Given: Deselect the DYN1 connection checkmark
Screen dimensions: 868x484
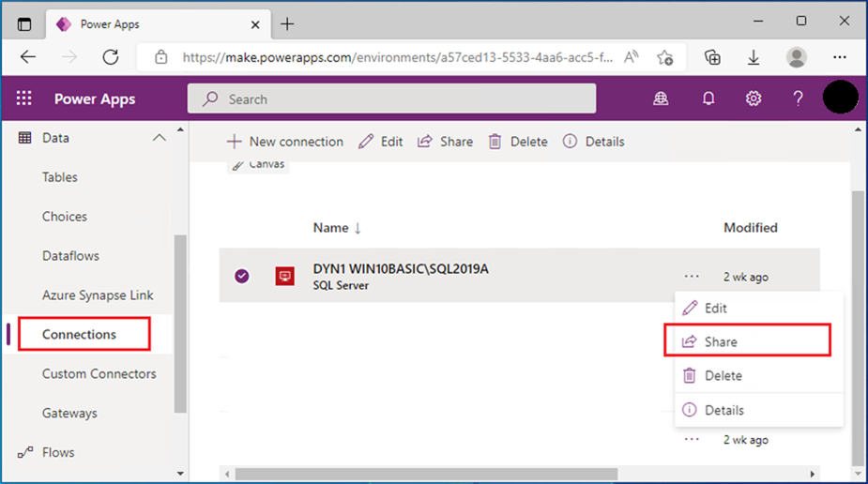Looking at the screenshot, I should [x=241, y=276].
